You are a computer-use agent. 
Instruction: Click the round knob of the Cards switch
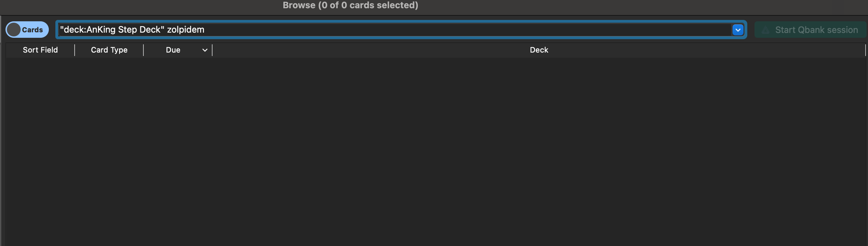[x=14, y=30]
